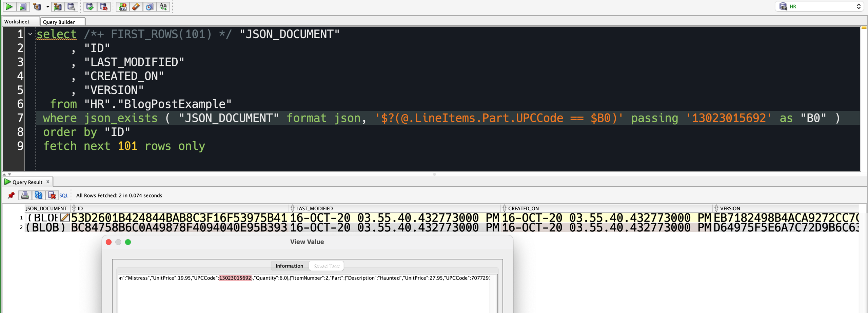868x313 pixels.
Task: Select ID cell starting with BC84758B
Action: 179,227
